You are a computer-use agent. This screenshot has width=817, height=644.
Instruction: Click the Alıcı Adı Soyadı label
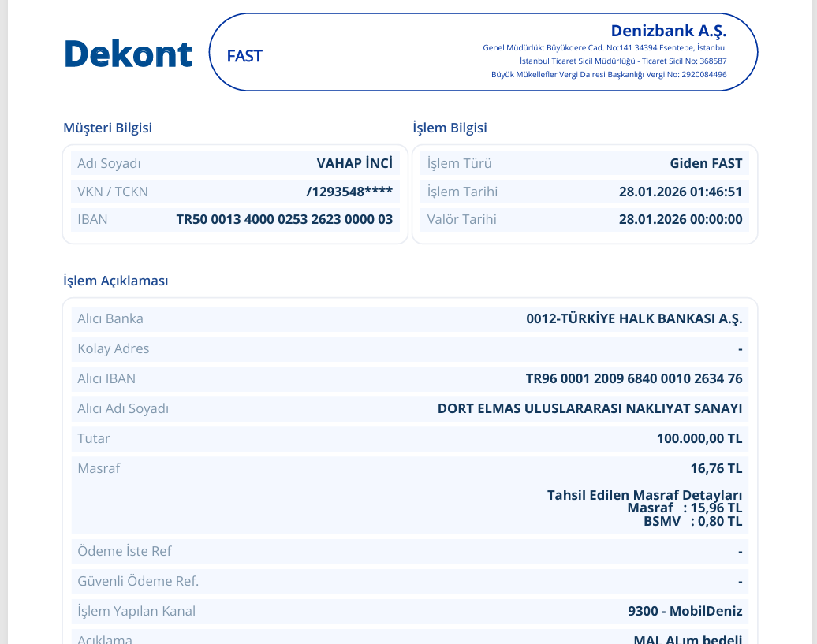coord(123,408)
